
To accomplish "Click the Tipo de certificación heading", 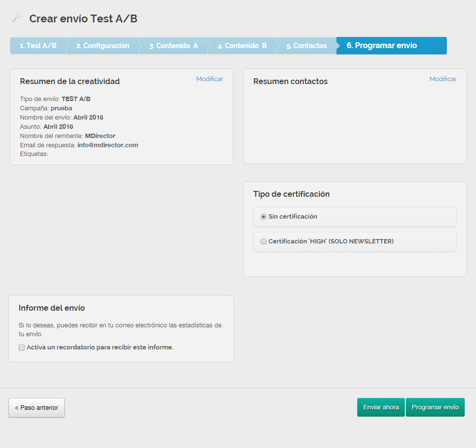I will pyautogui.click(x=291, y=194).
